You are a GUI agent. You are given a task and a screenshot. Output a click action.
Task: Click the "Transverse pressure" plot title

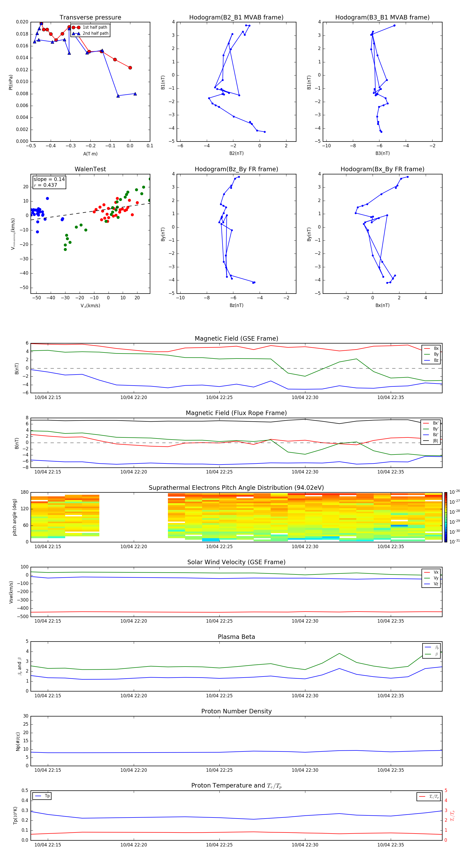(90, 18)
